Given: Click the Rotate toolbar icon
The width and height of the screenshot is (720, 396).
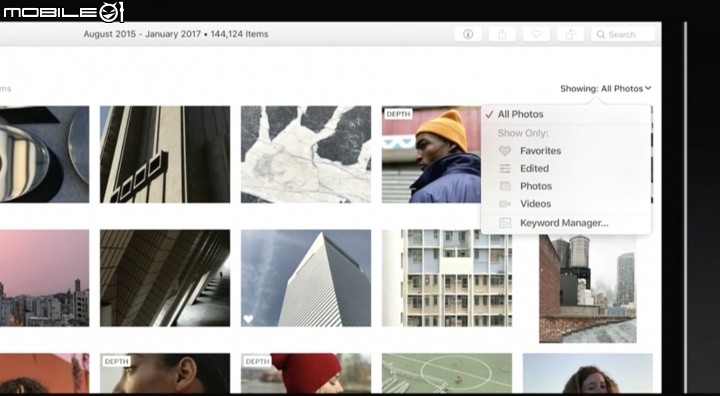Looking at the screenshot, I should [570, 34].
